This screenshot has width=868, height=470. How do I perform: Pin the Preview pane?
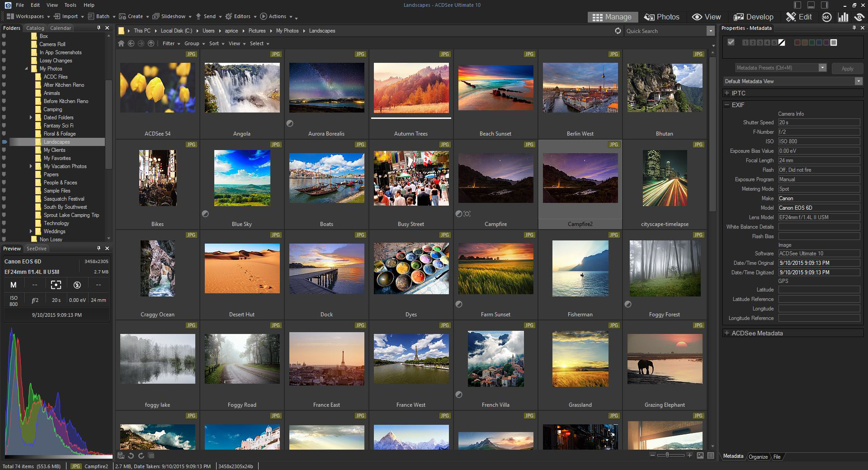(x=99, y=249)
